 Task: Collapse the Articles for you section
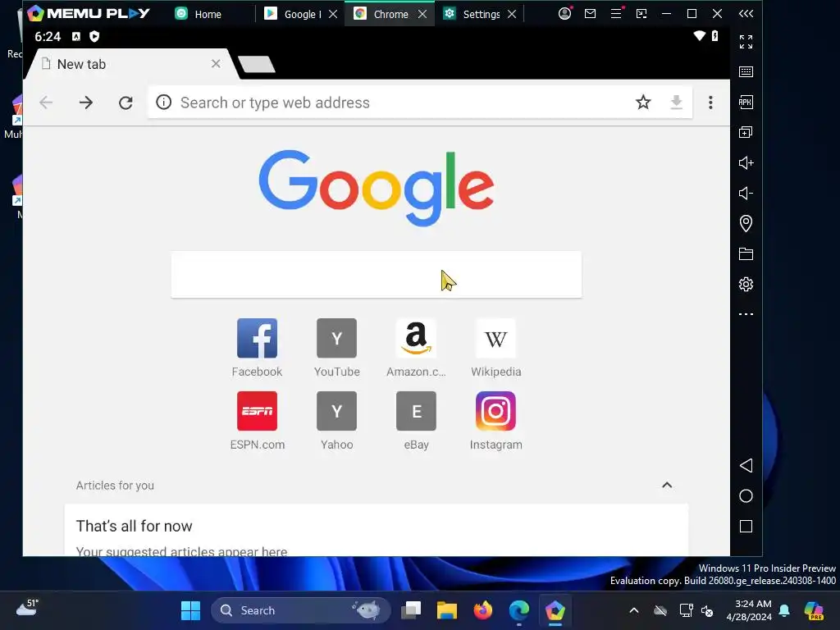667,485
